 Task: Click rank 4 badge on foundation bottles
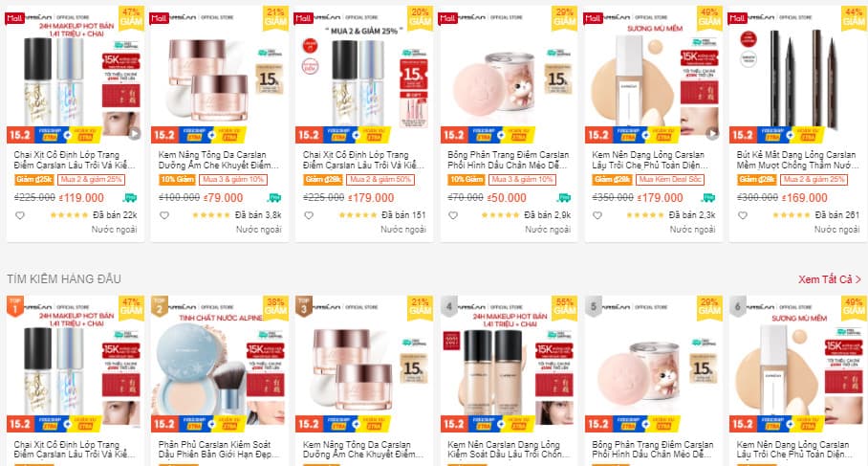449,306
